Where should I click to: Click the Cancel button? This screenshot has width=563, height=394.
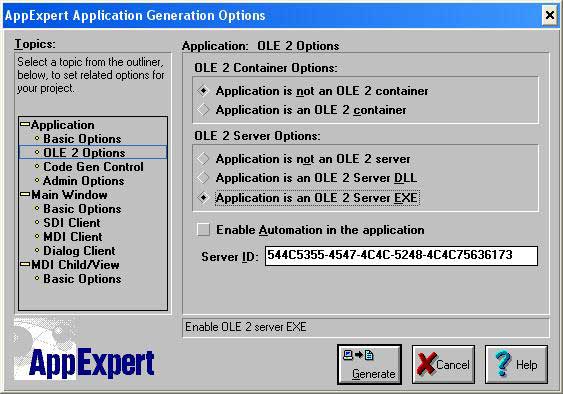pos(443,365)
